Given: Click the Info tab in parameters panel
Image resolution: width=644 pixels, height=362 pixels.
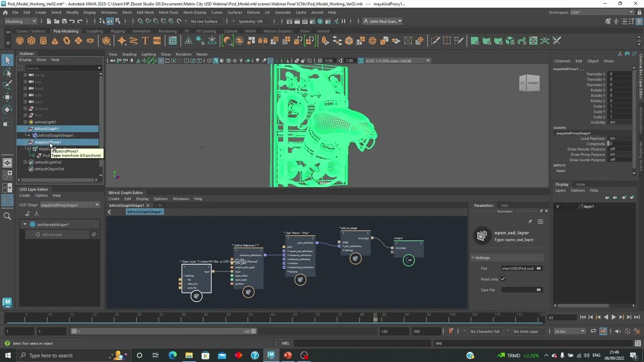Looking at the screenshot, I should click(x=504, y=206).
